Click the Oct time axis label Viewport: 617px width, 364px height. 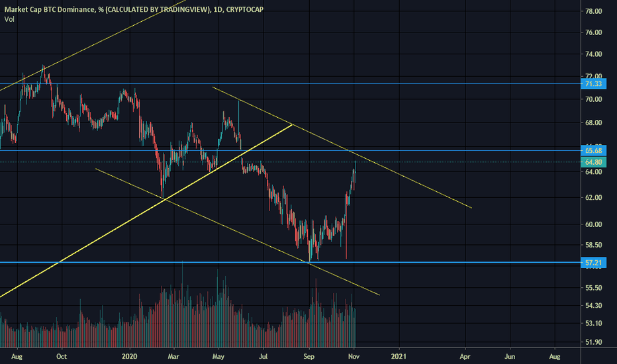[62, 357]
